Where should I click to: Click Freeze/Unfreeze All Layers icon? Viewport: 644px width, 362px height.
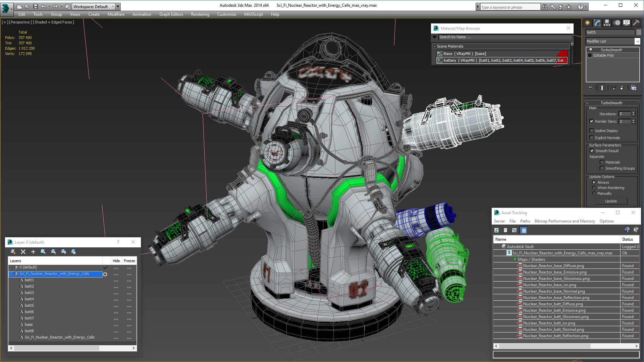click(x=73, y=252)
